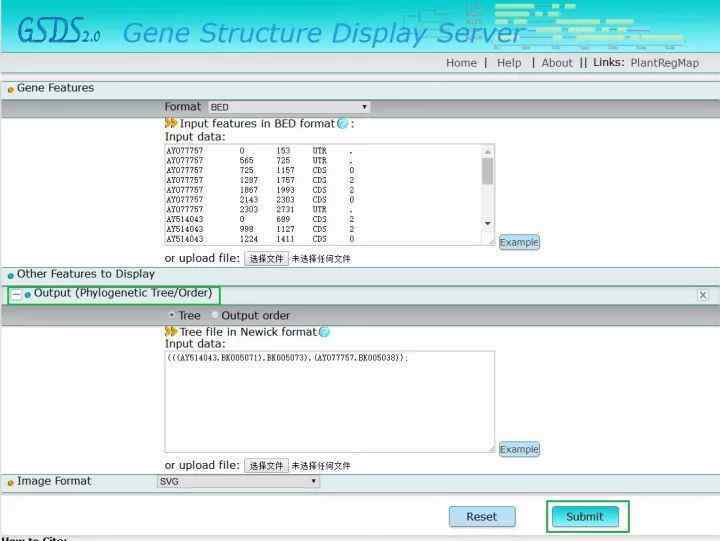
Task: Click Output (Phylogenetic Tree/Order) header
Action: point(123,293)
